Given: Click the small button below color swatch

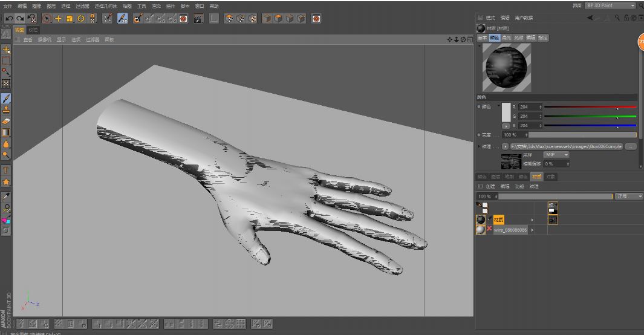Looking at the screenshot, I should 506,126.
